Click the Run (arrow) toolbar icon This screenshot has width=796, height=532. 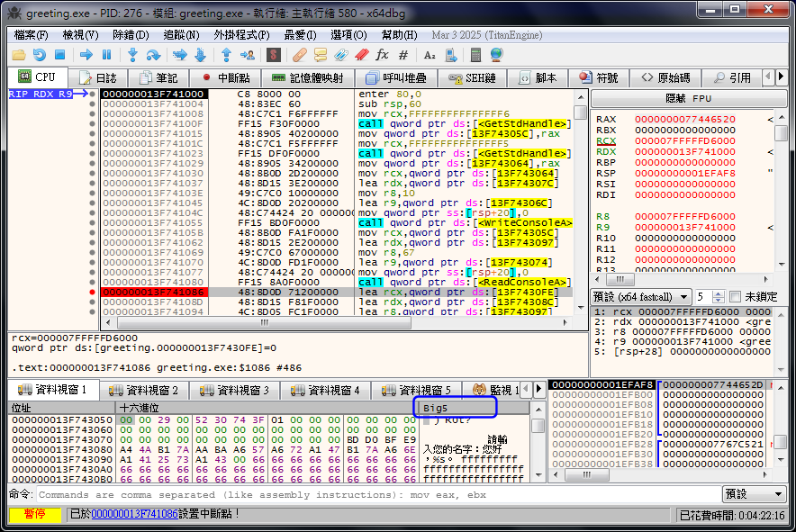[86, 55]
